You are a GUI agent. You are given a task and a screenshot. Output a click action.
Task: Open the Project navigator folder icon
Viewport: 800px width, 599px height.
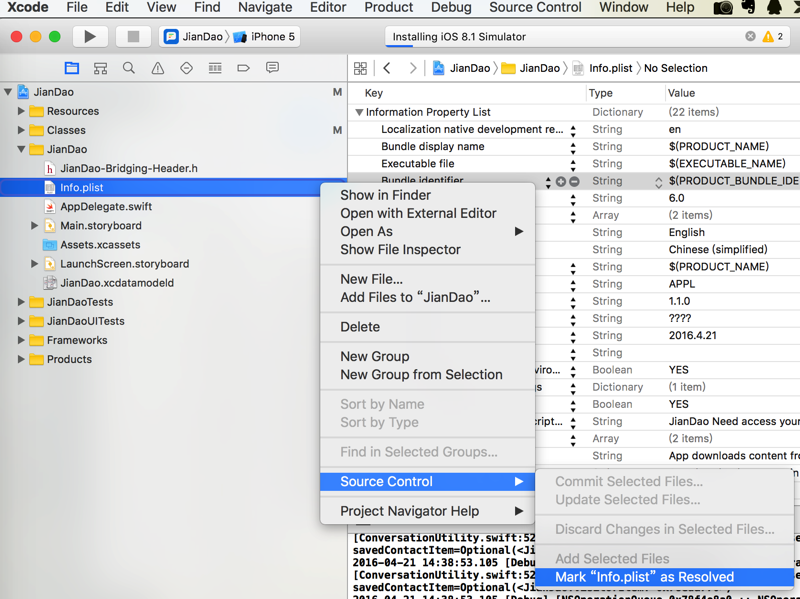pos(72,68)
